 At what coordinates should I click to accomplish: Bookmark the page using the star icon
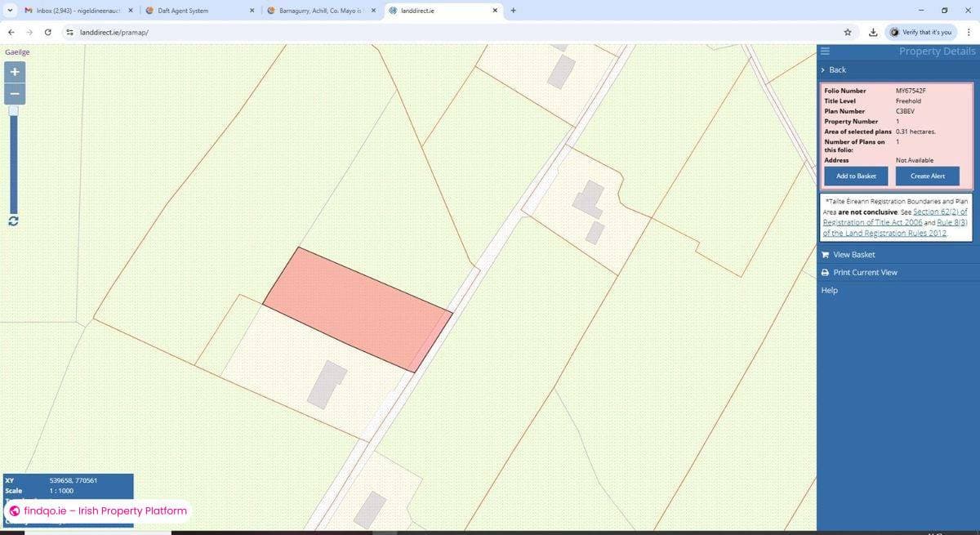tap(848, 32)
